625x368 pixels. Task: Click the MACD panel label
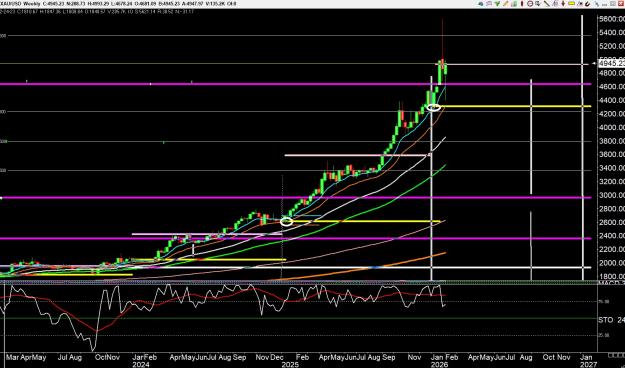coord(611,283)
